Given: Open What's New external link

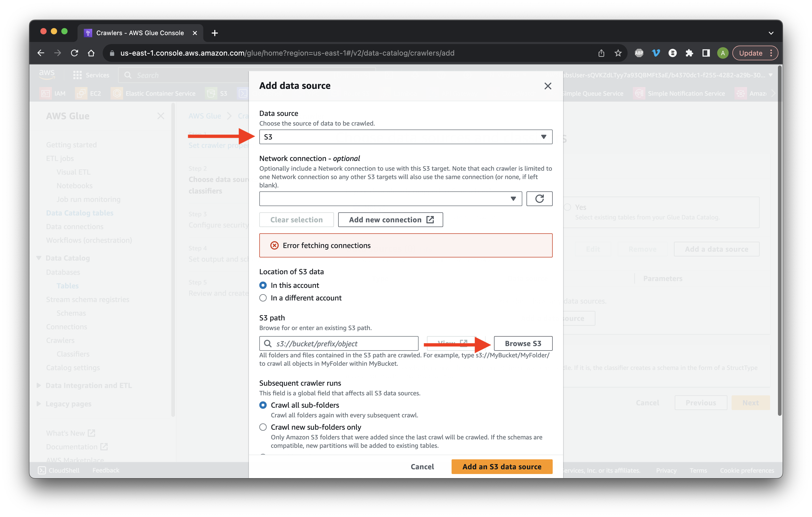Looking at the screenshot, I should pyautogui.click(x=71, y=433).
